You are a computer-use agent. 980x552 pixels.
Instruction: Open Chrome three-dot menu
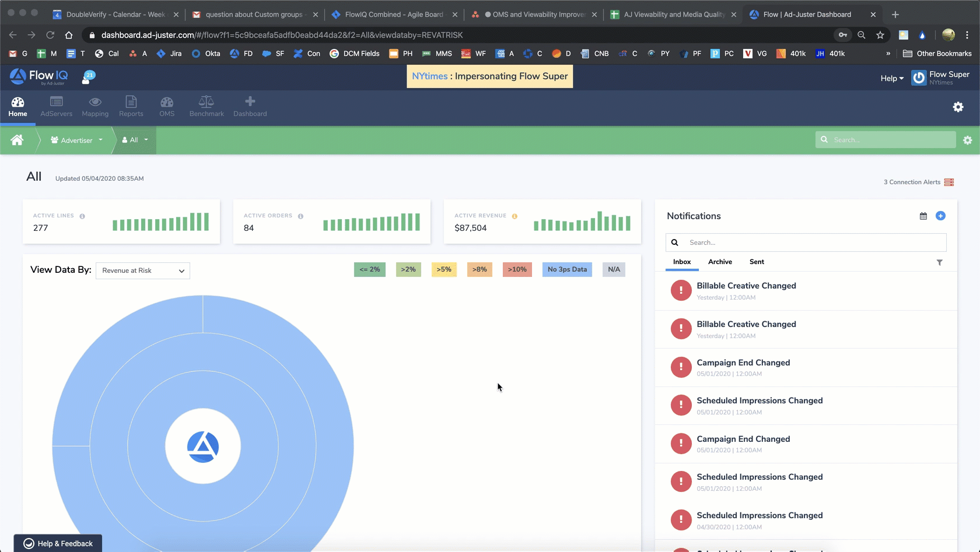(967, 35)
